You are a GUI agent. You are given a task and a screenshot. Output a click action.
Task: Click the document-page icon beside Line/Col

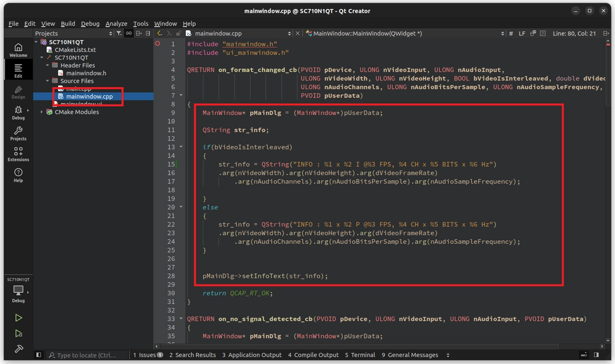tap(543, 33)
